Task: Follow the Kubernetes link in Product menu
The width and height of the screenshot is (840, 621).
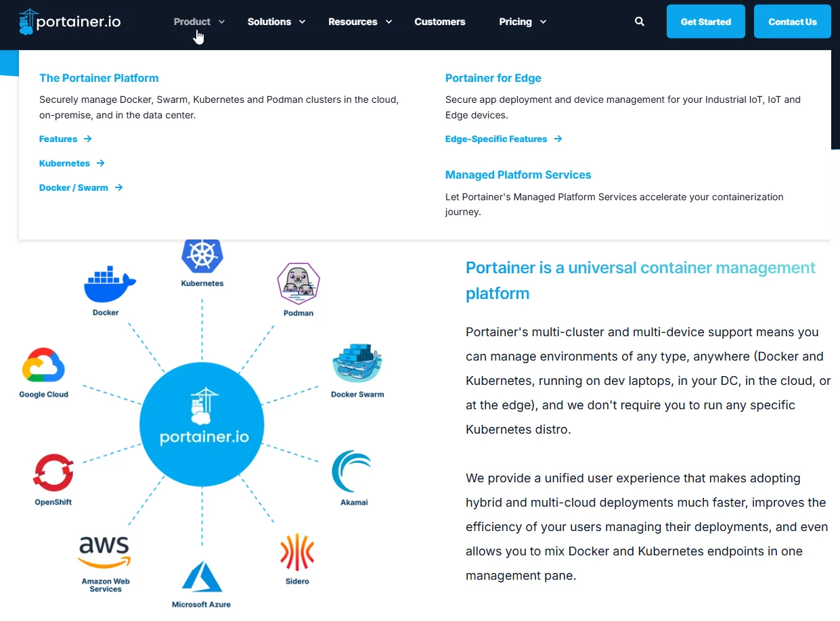Action: click(x=64, y=163)
